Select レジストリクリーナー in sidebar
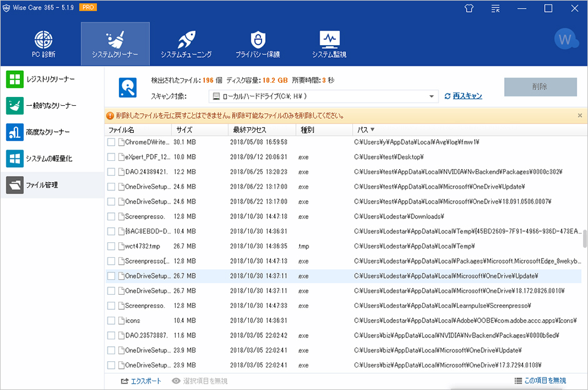 pyautogui.click(x=52, y=80)
